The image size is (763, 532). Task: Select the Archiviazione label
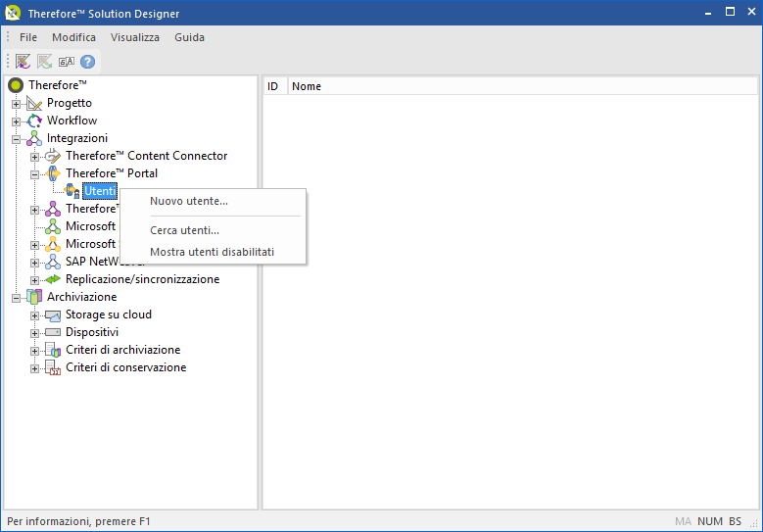pyautogui.click(x=81, y=297)
